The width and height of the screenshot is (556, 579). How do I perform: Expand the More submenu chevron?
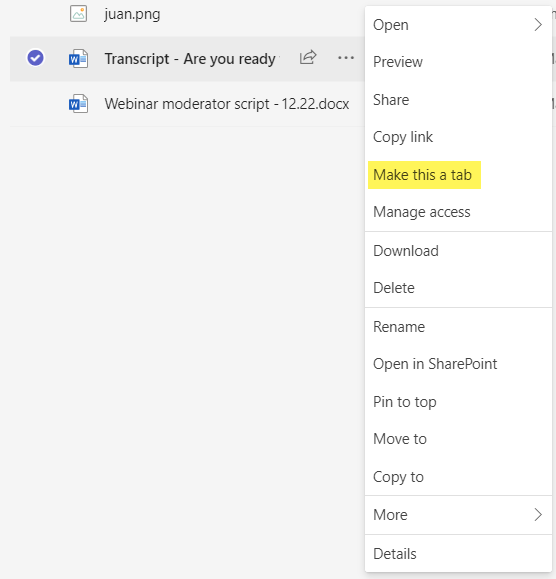(x=538, y=514)
